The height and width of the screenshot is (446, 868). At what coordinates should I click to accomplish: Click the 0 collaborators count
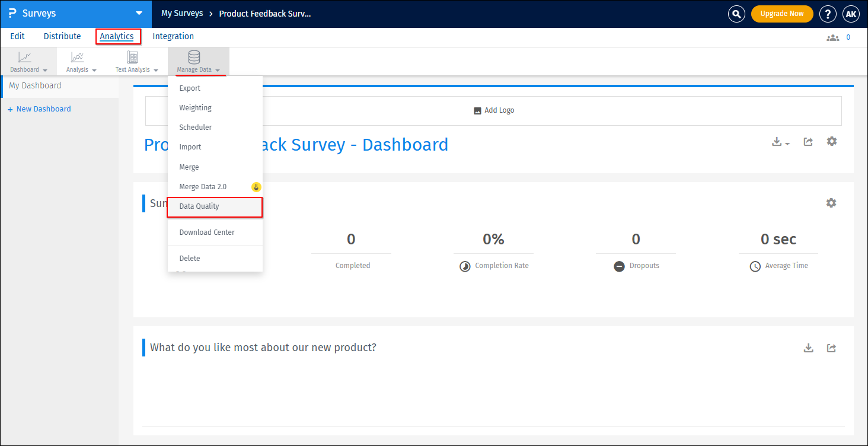848,37
